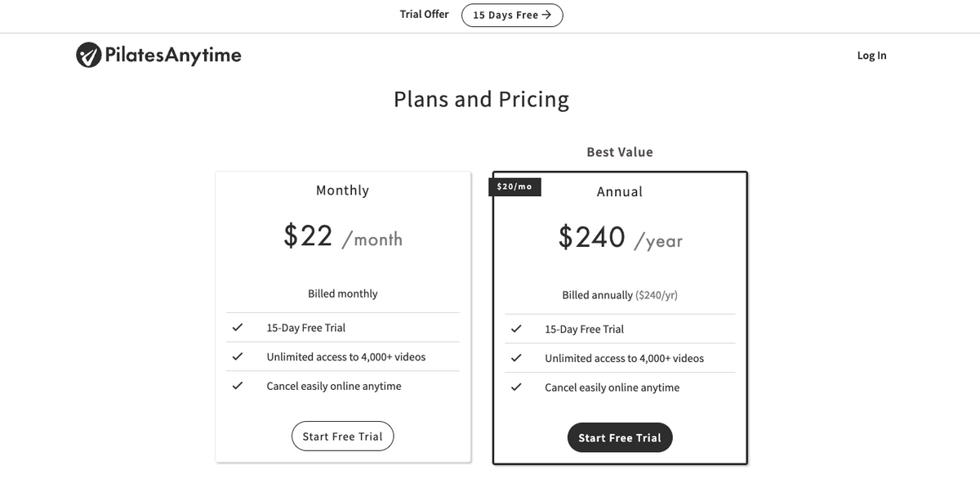
Task: Click checkmark beside Annual cancel anytime feature
Action: [x=515, y=386]
